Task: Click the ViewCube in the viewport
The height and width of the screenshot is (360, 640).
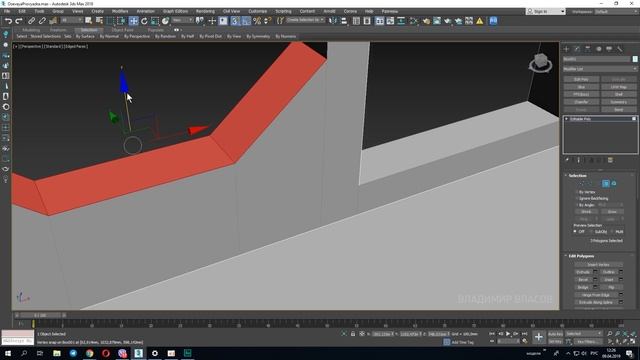Action: (540, 63)
